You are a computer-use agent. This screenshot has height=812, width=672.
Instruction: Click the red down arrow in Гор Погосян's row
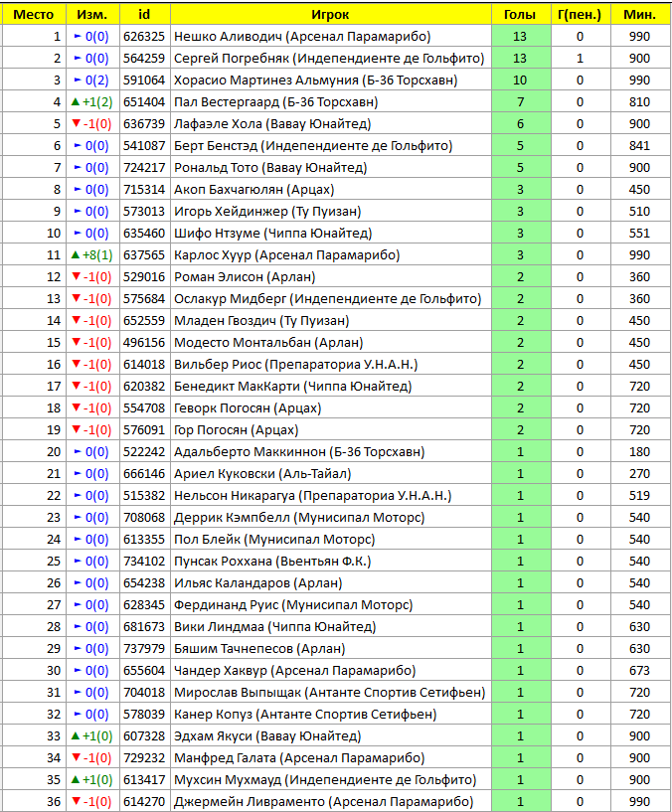pos(77,429)
